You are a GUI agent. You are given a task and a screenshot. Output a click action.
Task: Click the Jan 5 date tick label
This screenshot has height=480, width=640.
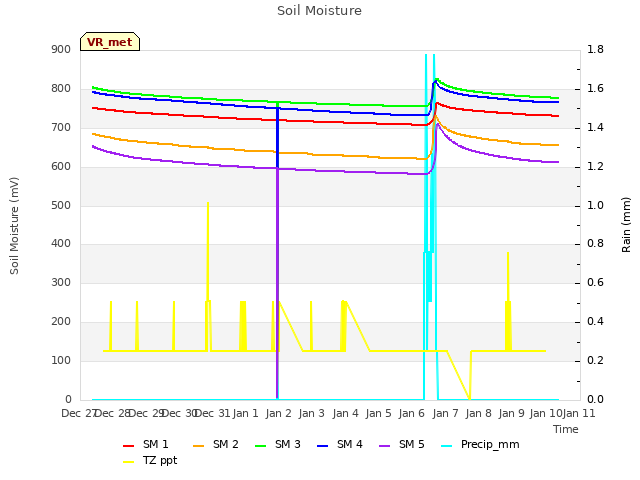tap(378, 413)
